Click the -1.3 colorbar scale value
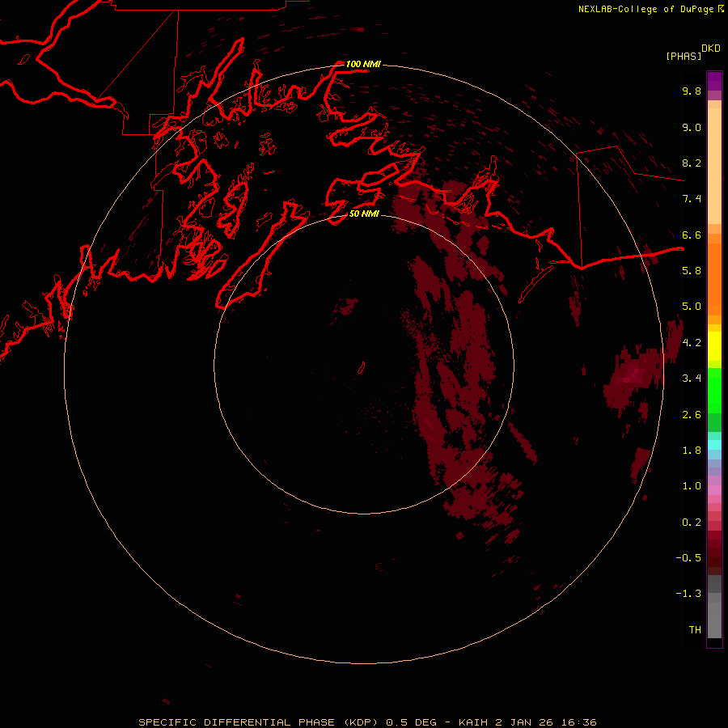Image resolution: width=728 pixels, height=728 pixels. pyautogui.click(x=688, y=594)
